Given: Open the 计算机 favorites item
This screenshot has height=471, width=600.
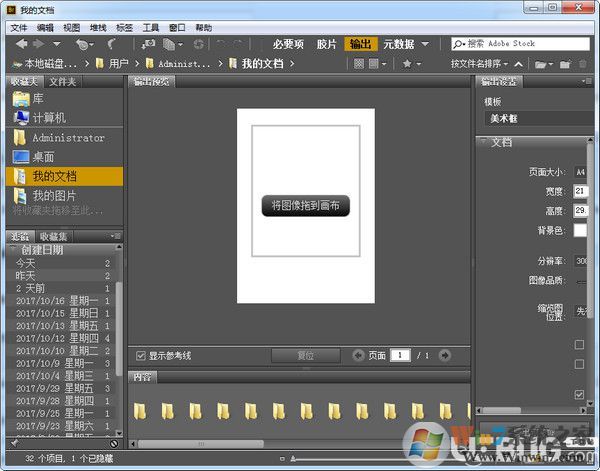Looking at the screenshot, I should [49, 117].
